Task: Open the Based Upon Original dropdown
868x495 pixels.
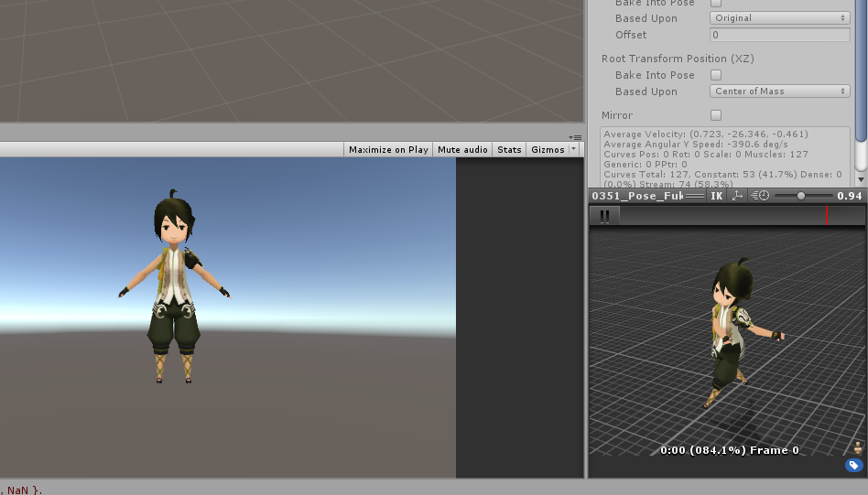Action: [x=779, y=17]
